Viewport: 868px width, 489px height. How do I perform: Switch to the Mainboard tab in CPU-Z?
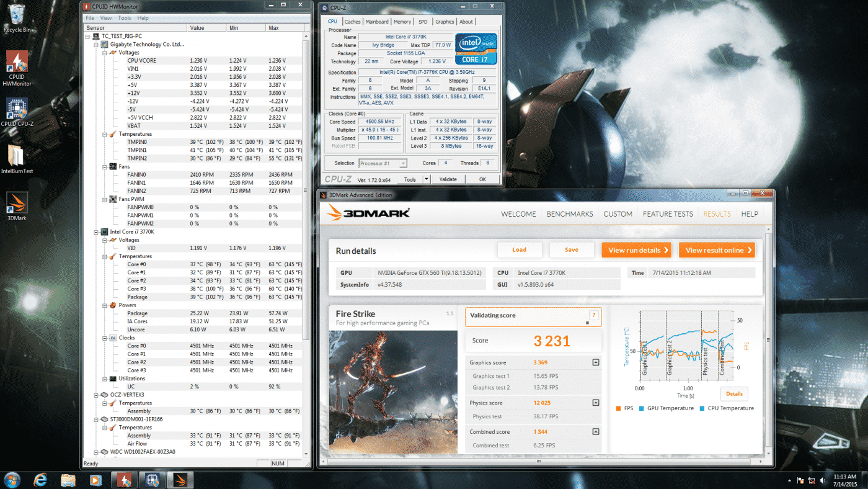[377, 22]
